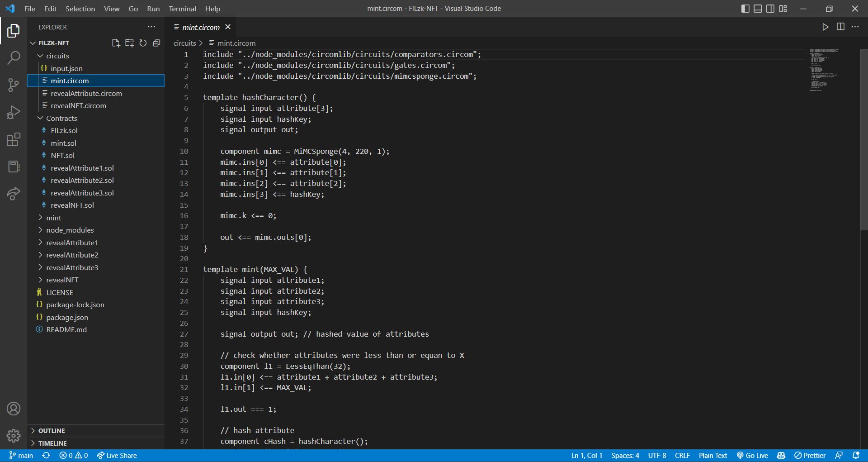Click Go Live in status bar
The height and width of the screenshot is (462, 868).
(752, 456)
